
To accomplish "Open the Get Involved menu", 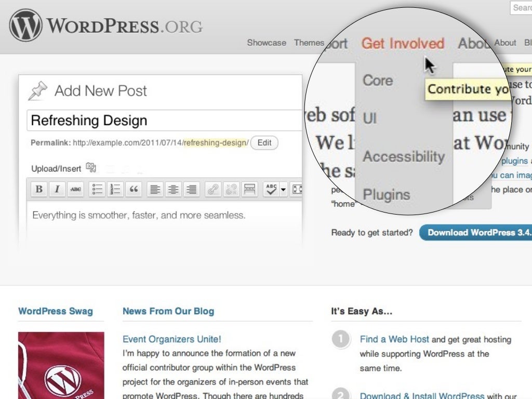I will (403, 44).
